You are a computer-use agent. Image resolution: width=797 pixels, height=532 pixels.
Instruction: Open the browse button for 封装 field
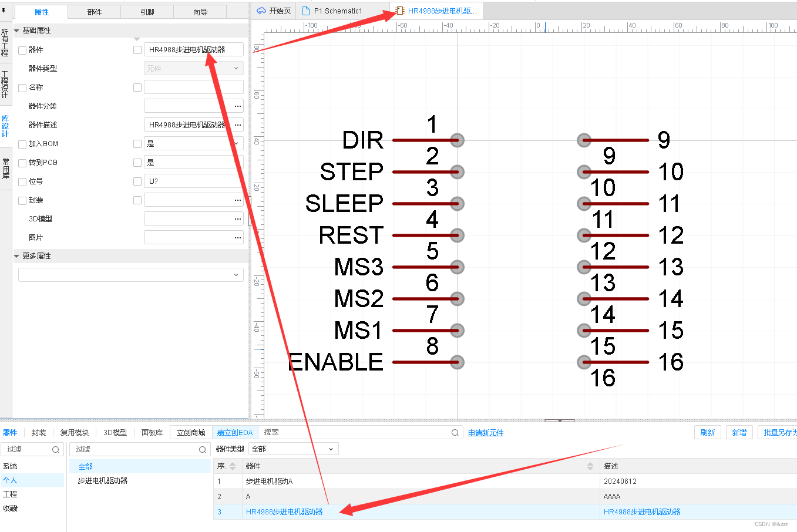[x=238, y=200]
